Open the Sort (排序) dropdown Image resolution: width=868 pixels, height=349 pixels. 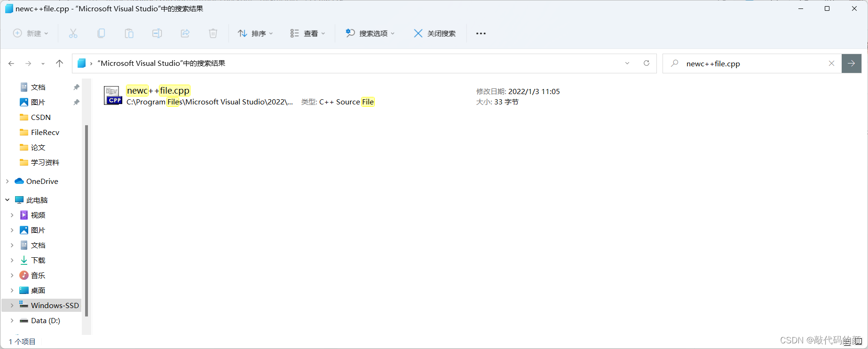pos(255,33)
